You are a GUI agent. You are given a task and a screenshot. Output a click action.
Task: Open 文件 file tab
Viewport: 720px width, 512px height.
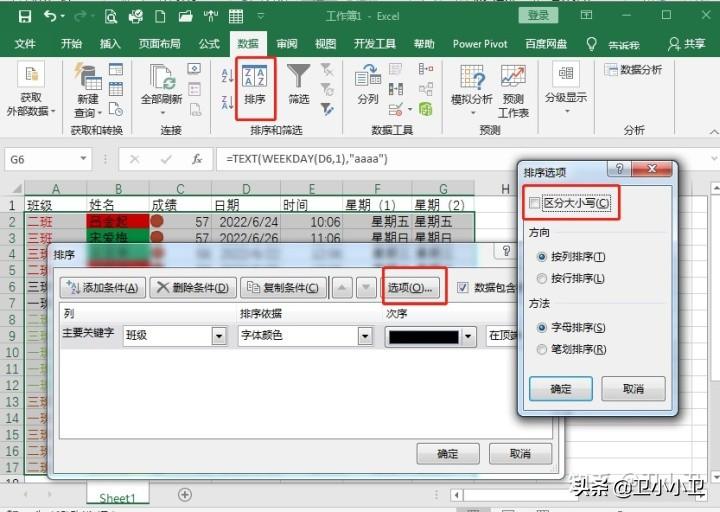point(25,44)
